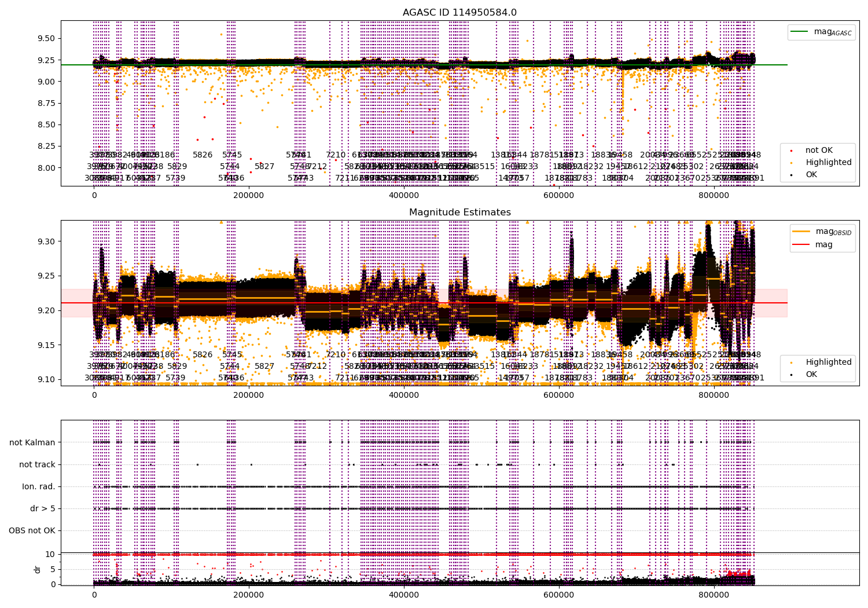
Task: Click the "Ion. rad." row label
Action: pyautogui.click(x=39, y=486)
